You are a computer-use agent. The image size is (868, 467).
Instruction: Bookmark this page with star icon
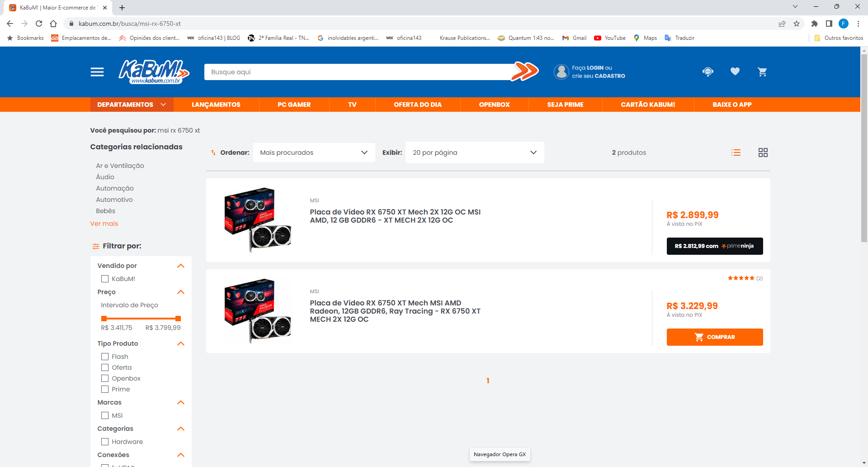coord(797,24)
